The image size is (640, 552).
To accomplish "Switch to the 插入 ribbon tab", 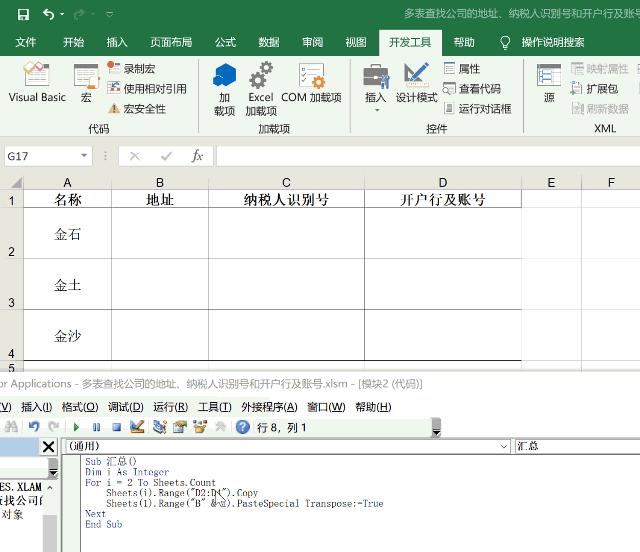I will pyautogui.click(x=117, y=42).
